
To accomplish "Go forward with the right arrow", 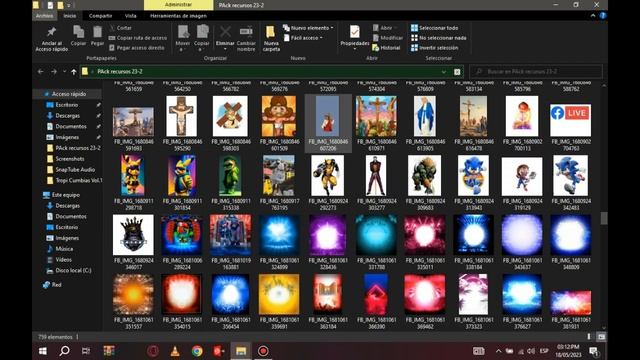I will coord(54,71).
